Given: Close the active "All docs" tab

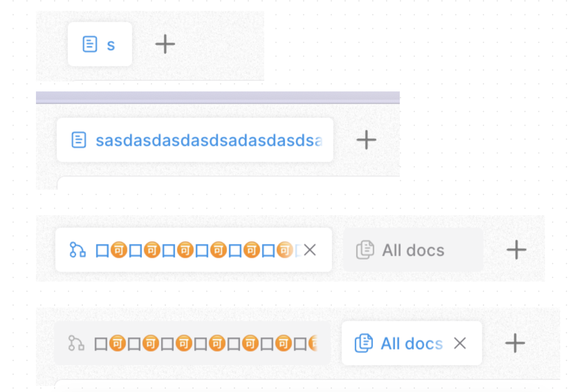Looking at the screenshot, I should click(460, 343).
